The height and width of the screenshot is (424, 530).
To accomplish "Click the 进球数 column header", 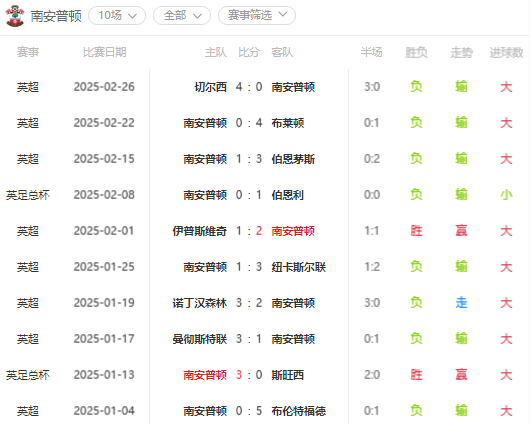I will pyautogui.click(x=506, y=52).
